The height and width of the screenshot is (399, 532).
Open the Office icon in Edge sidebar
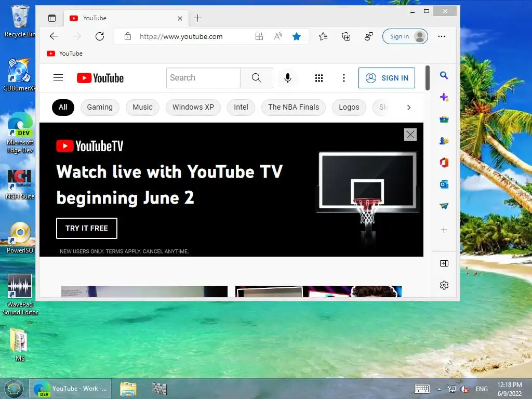(444, 163)
